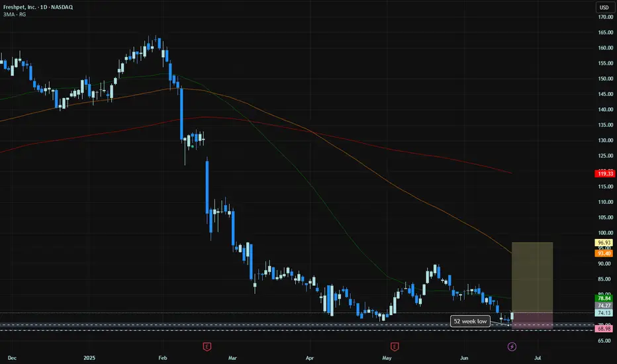Click the 130.00 price axis value
617x364 pixels.
pos(605,140)
